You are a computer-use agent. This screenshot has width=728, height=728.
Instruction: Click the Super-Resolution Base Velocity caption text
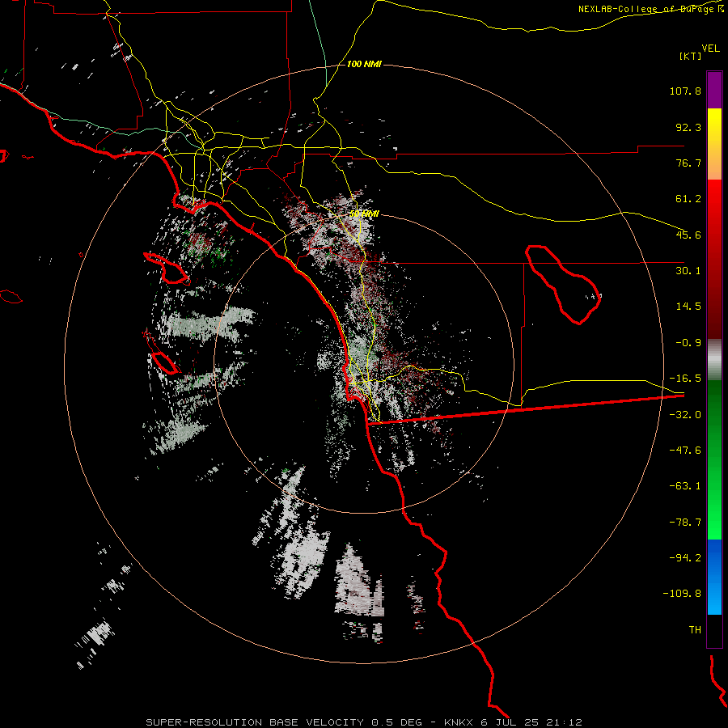tap(363, 722)
